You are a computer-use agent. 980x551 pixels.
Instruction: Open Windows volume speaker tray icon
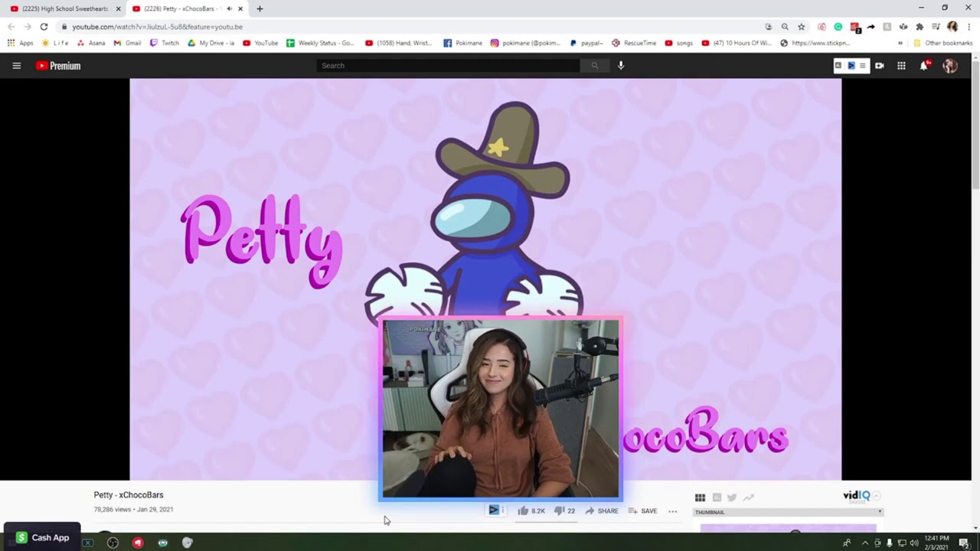(x=913, y=543)
